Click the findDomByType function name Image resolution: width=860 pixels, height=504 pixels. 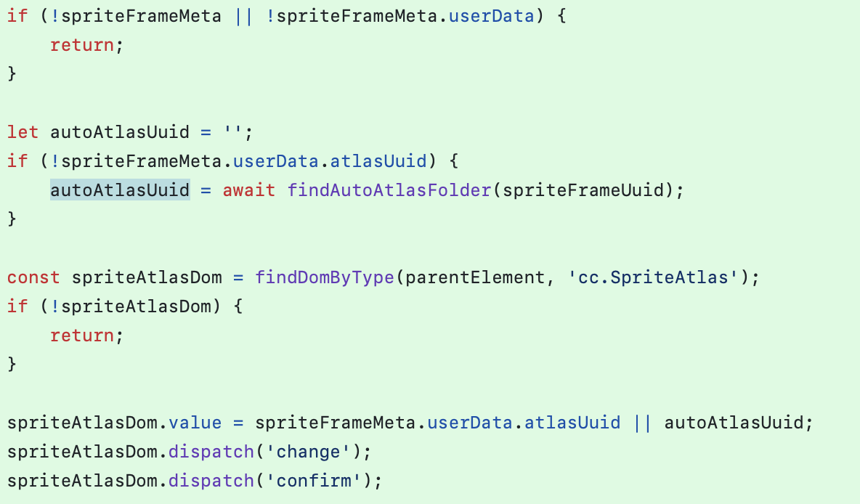point(325,277)
